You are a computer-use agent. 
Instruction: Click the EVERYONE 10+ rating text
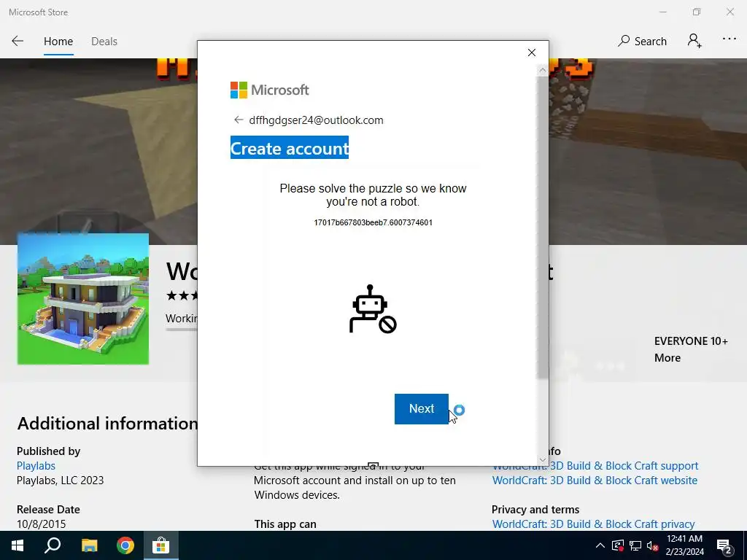(691, 341)
